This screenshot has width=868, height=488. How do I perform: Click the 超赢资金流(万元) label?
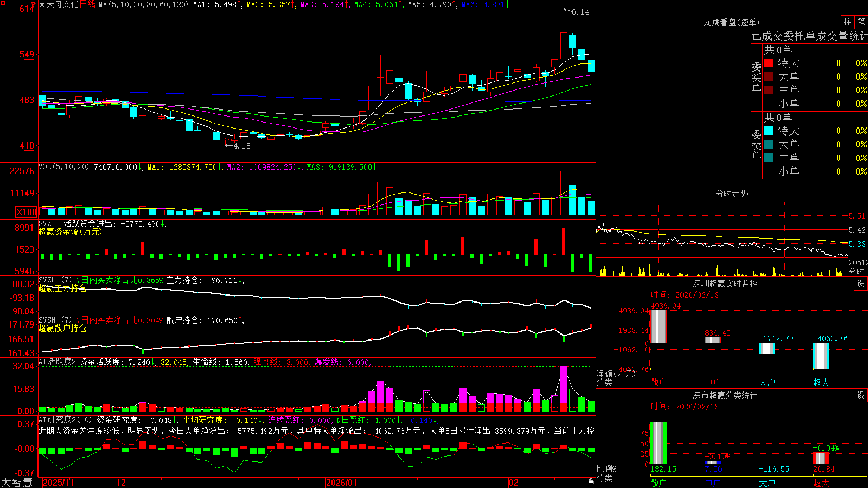tap(70, 232)
